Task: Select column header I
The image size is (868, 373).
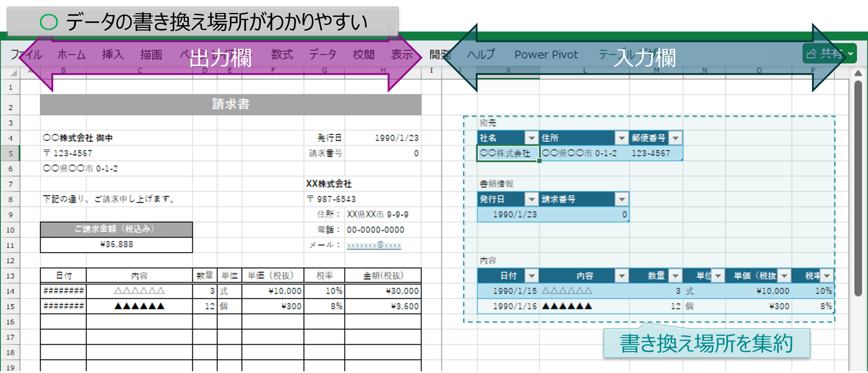Action: 431,70
